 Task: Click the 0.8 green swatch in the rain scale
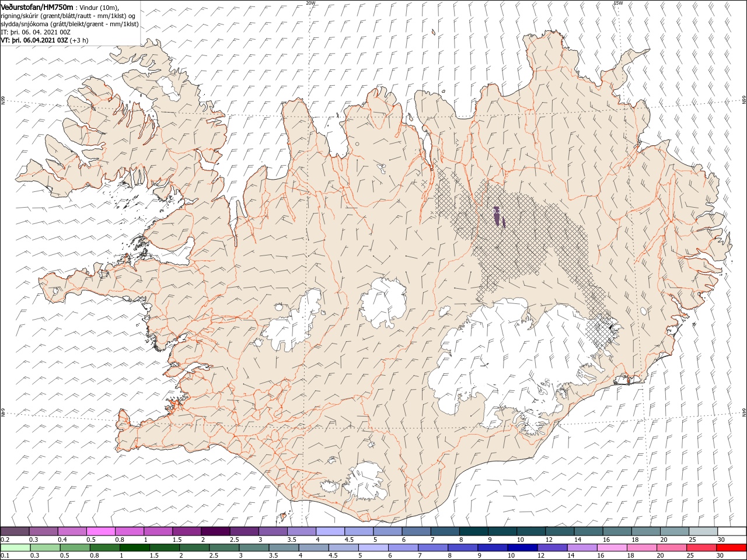(104, 547)
